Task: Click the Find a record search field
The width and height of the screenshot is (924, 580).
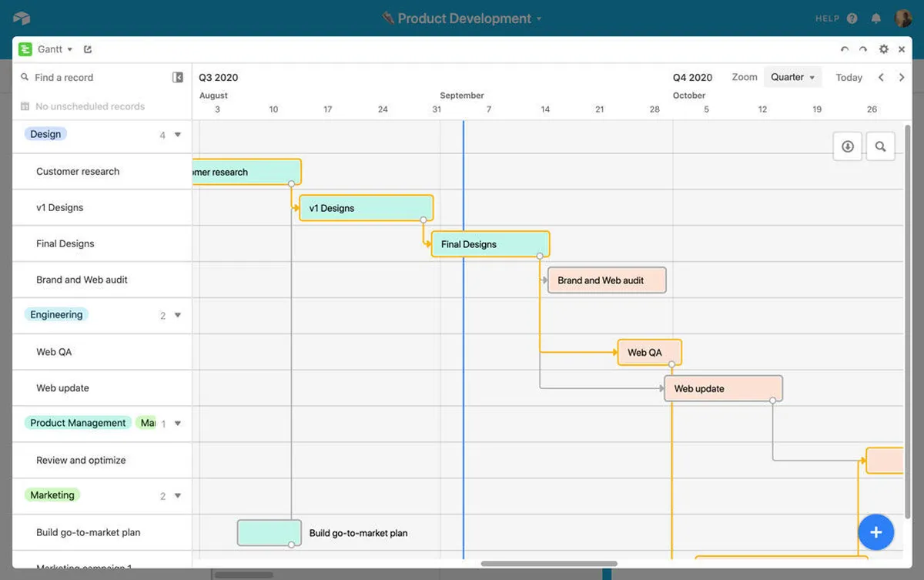Action: coord(92,77)
